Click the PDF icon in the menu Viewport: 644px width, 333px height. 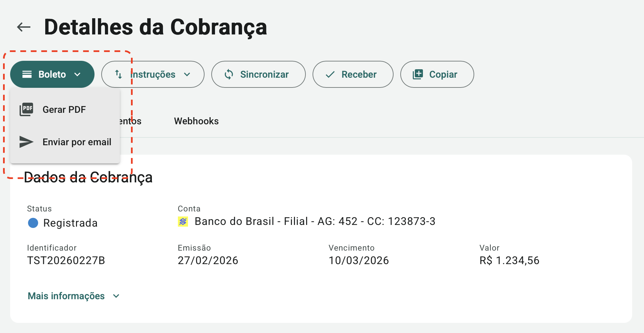pos(26,109)
